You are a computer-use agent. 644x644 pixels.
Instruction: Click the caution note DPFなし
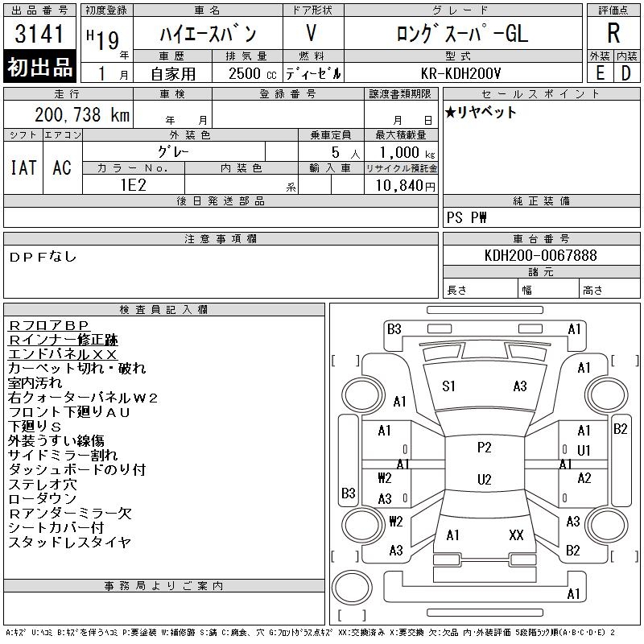[x=43, y=257]
